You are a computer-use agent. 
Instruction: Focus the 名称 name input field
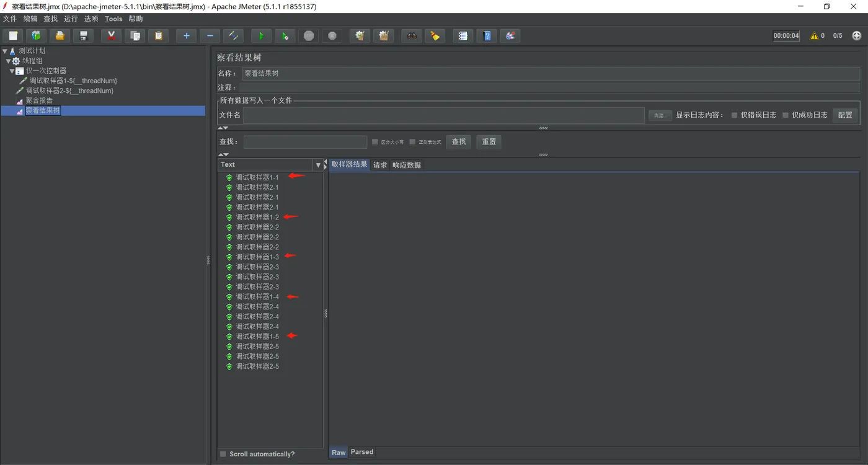(551, 73)
